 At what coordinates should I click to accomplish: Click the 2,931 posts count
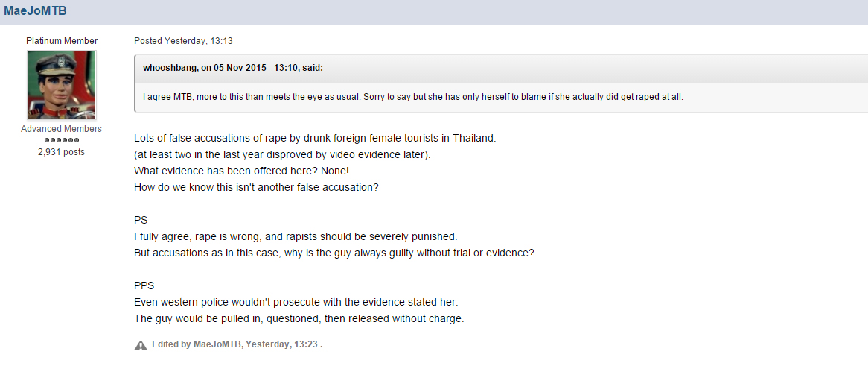[62, 152]
